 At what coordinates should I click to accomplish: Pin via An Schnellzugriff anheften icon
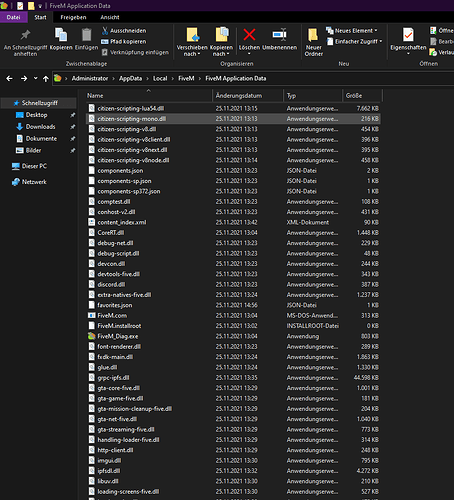[25, 35]
